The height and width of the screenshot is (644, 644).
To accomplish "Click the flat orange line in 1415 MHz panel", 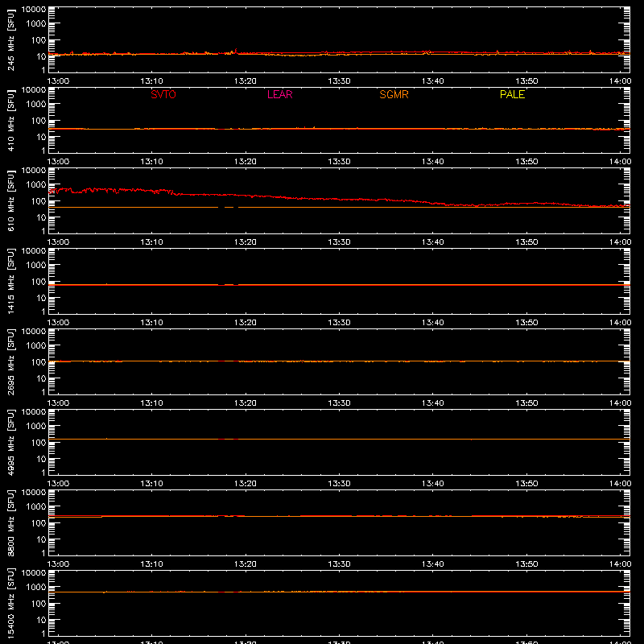I will (339, 285).
